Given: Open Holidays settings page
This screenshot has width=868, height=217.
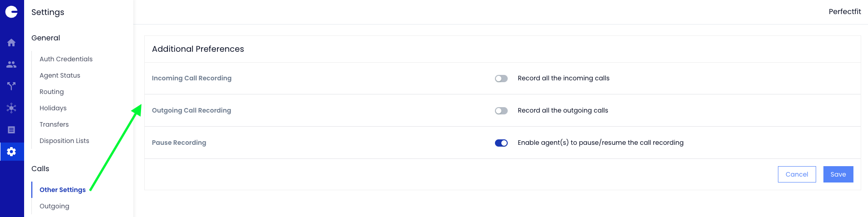Looking at the screenshot, I should point(53,108).
